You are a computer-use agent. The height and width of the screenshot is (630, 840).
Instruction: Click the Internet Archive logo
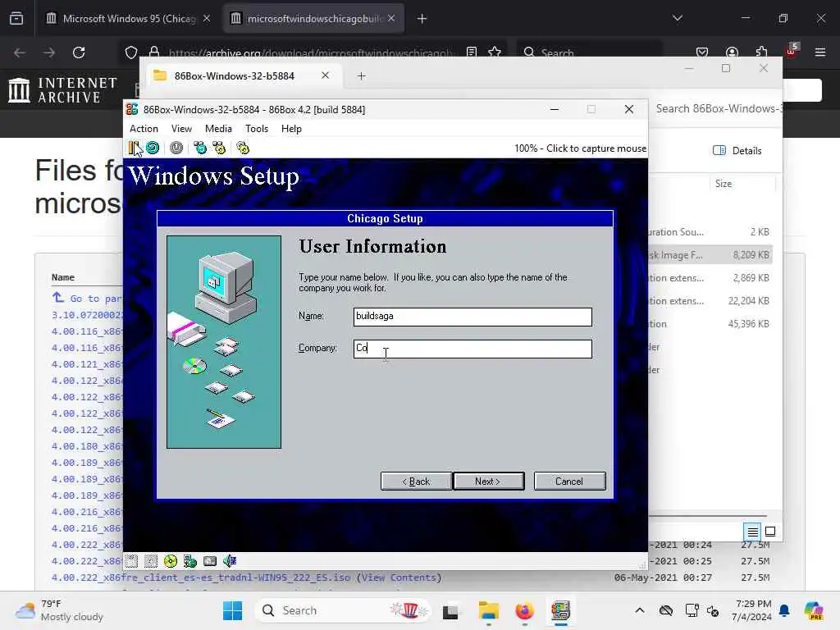(x=63, y=89)
